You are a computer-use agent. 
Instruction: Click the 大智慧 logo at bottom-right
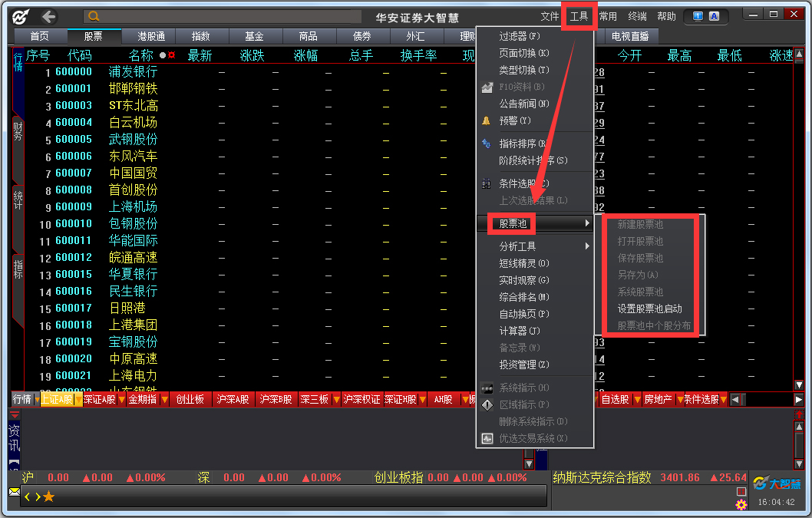[x=777, y=483]
